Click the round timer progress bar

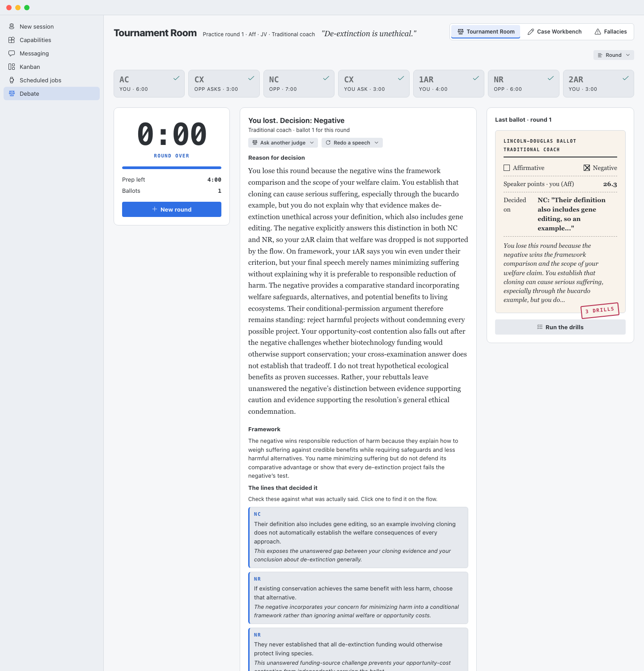(x=172, y=168)
